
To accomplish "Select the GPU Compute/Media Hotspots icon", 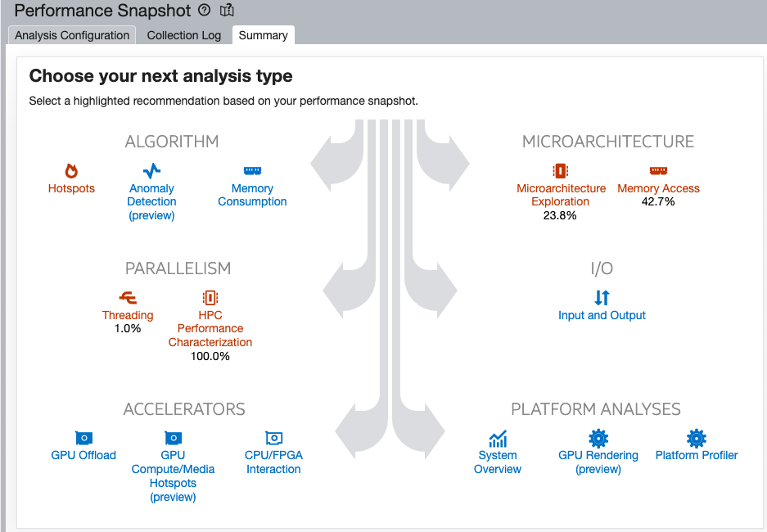I will 174,438.
